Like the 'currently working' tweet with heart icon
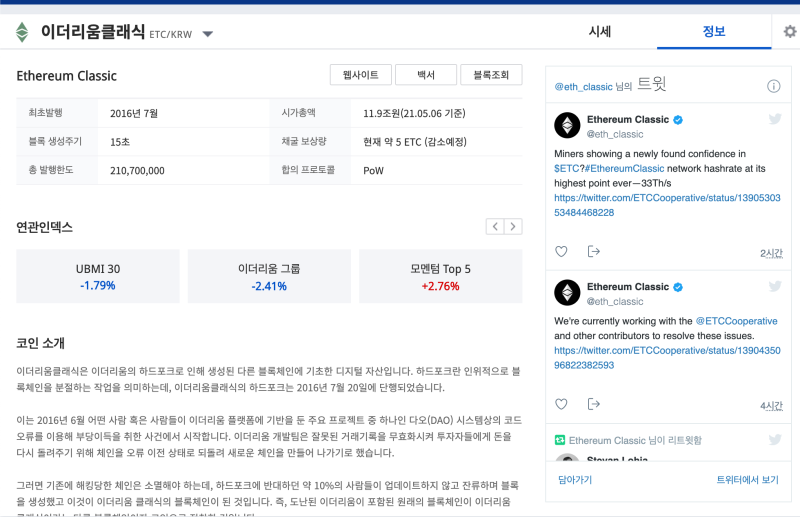Viewport: 800px width, 517px height. coord(561,404)
